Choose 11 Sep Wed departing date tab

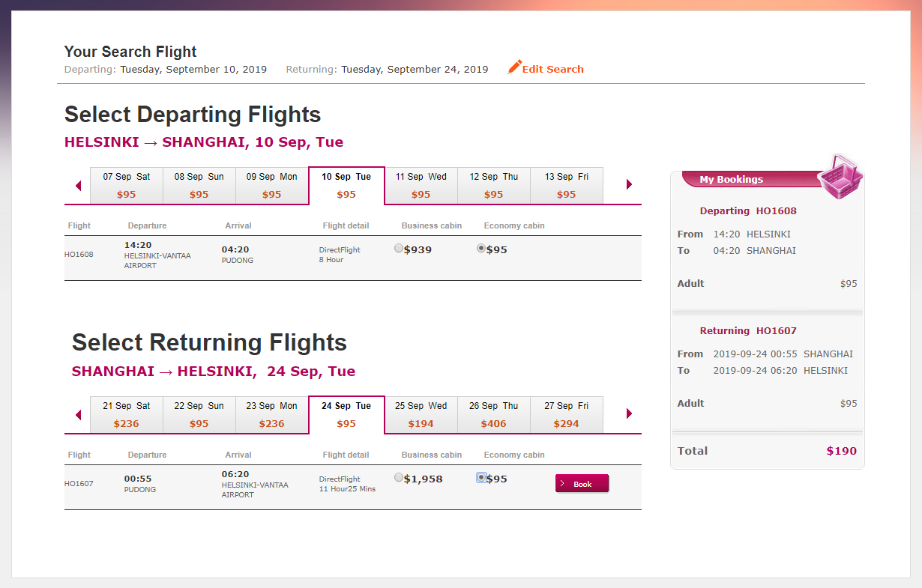421,186
